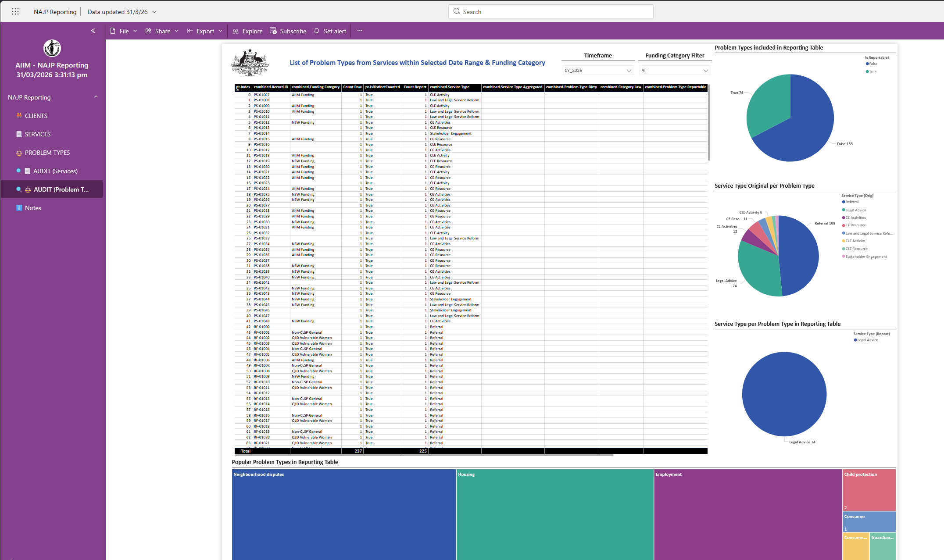Toggle the Legal Advice legend in Service Type (Report)
Image resolution: width=944 pixels, height=560 pixels.
867,340
